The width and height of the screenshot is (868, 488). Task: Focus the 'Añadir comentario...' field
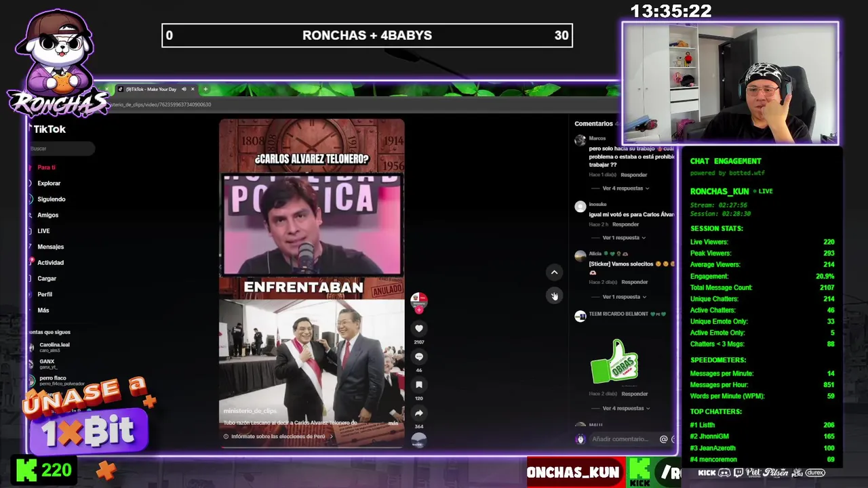point(620,439)
